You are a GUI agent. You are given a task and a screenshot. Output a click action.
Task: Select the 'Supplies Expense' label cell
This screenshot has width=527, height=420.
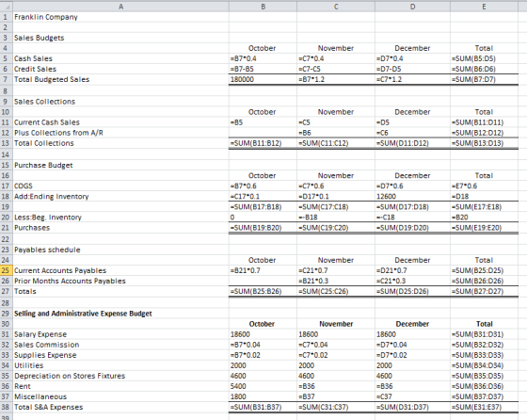[121, 355]
